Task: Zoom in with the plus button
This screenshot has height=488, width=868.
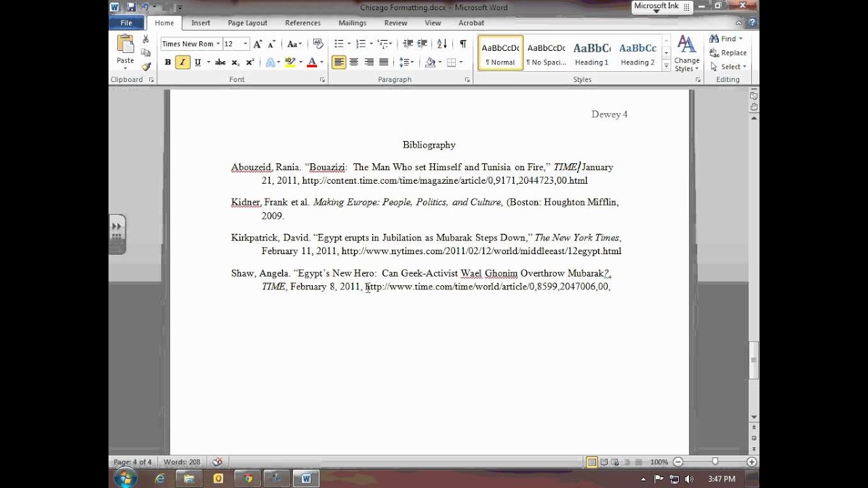Action: coord(751,462)
